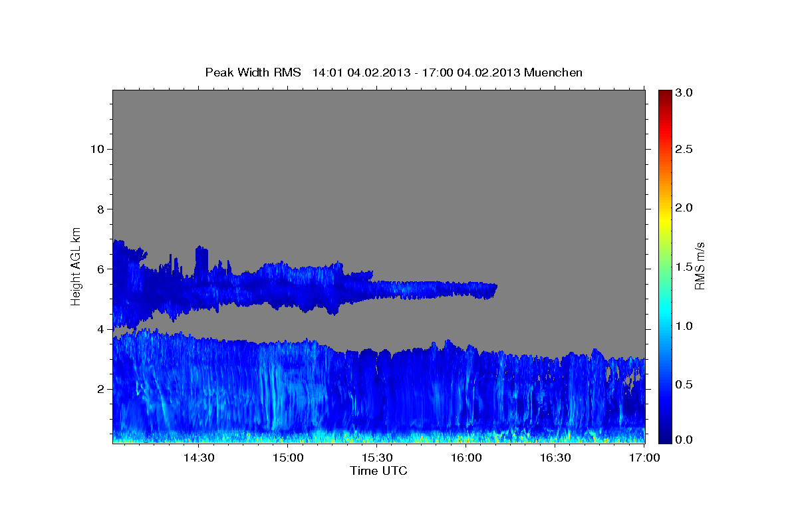Click the 16:30 time tick label

click(555, 458)
